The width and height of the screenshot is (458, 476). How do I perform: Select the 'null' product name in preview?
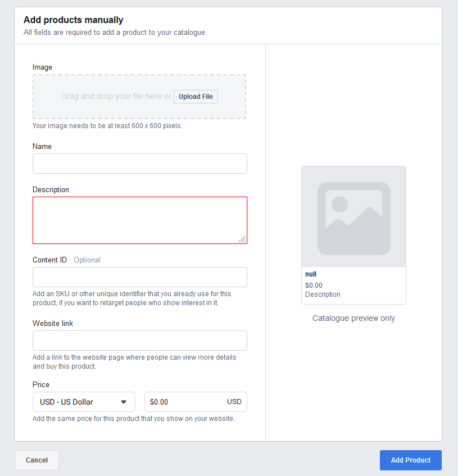(311, 274)
